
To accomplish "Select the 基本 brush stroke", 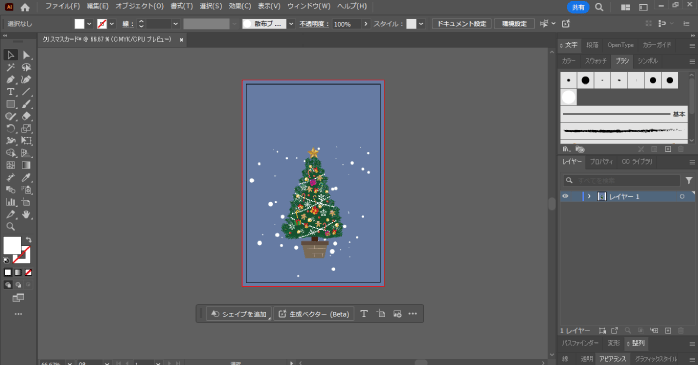I will pyautogui.click(x=624, y=114).
